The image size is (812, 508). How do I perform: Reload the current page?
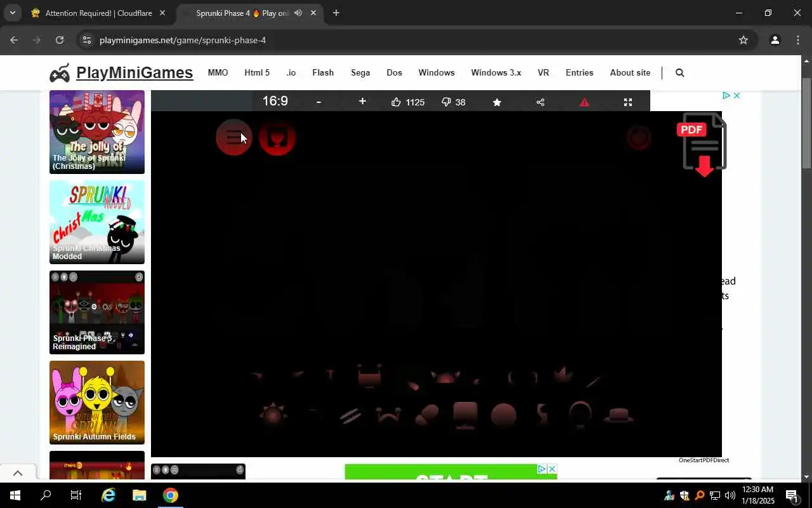coord(60,40)
